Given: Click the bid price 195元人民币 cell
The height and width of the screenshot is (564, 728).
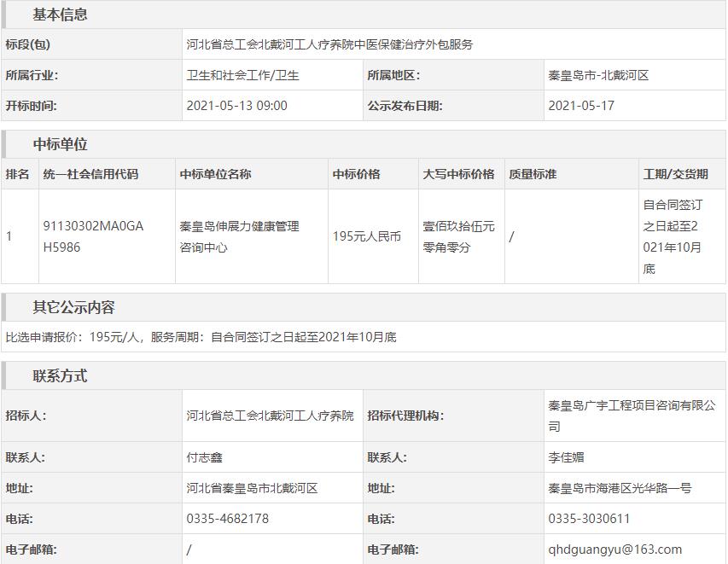Looking at the screenshot, I should (x=366, y=236).
